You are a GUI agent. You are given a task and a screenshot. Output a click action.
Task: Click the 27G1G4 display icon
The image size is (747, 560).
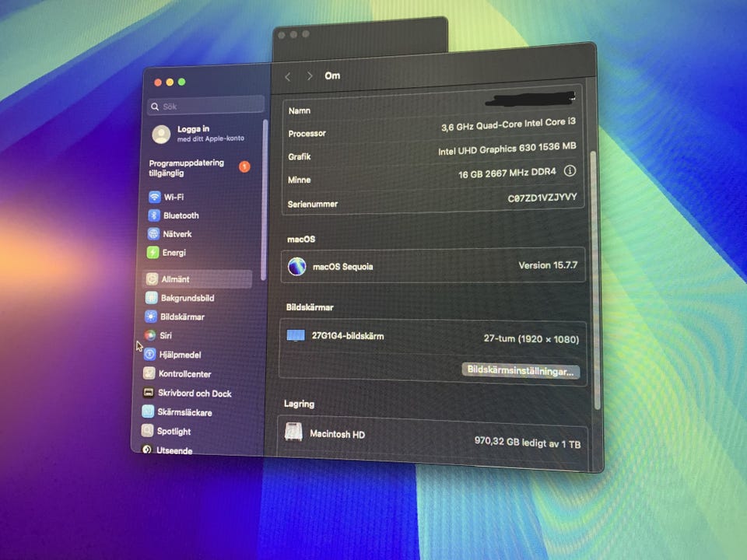[296, 336]
